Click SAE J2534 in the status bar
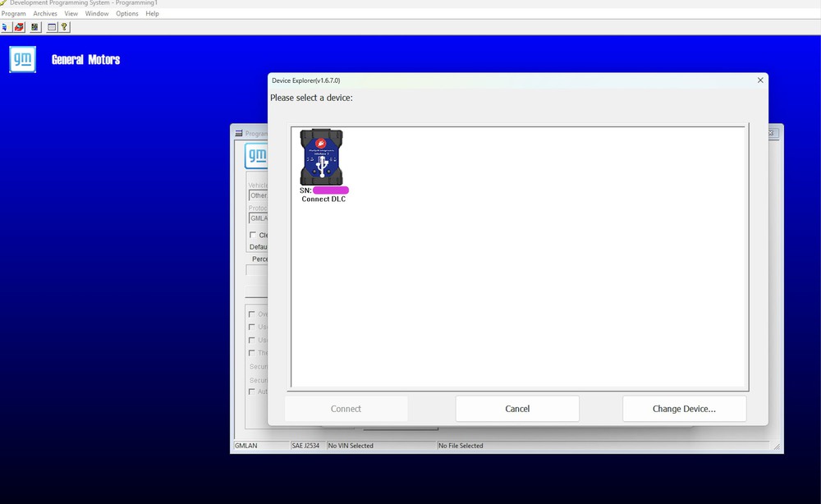821x504 pixels. (x=305, y=446)
